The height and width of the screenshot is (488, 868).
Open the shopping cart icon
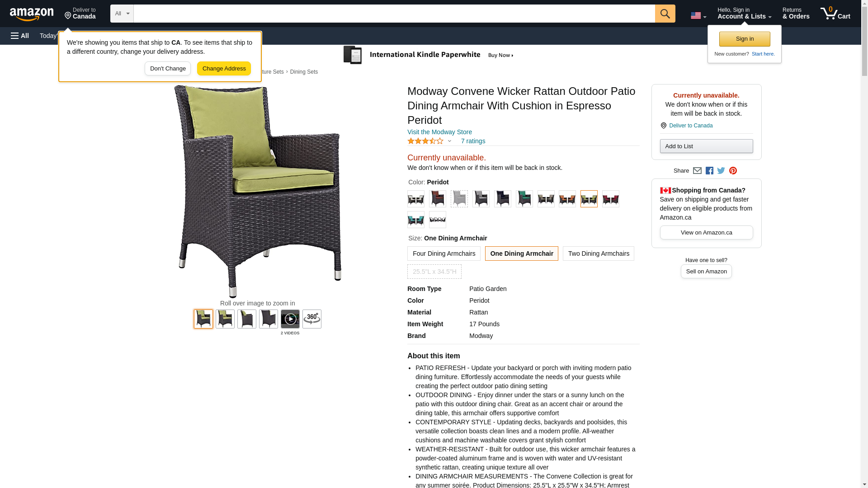click(835, 14)
